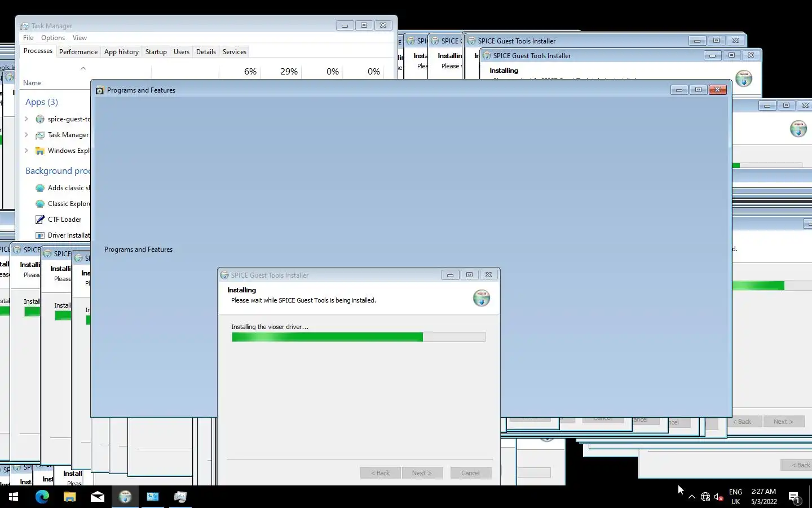
Task: Click Next > in the right background installer
Action: click(783, 422)
